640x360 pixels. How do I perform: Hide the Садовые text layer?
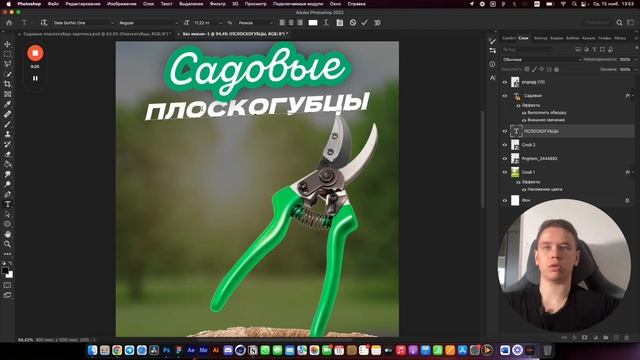(505, 96)
